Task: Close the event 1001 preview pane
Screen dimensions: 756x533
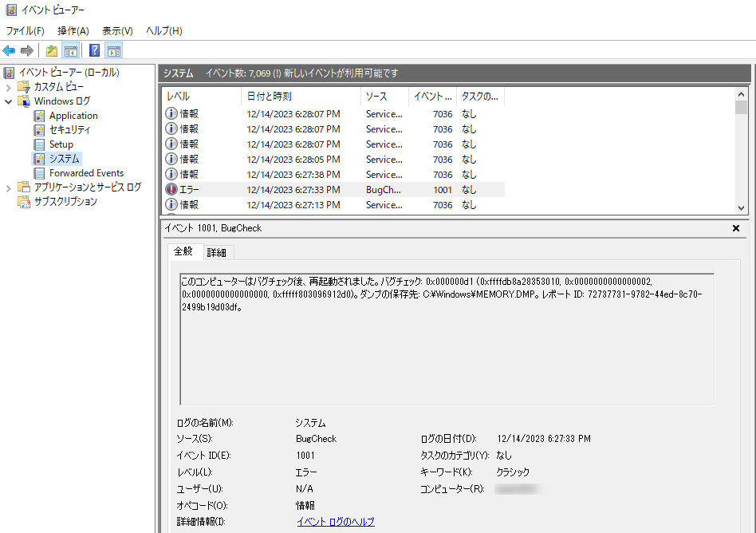Action: 736,228
